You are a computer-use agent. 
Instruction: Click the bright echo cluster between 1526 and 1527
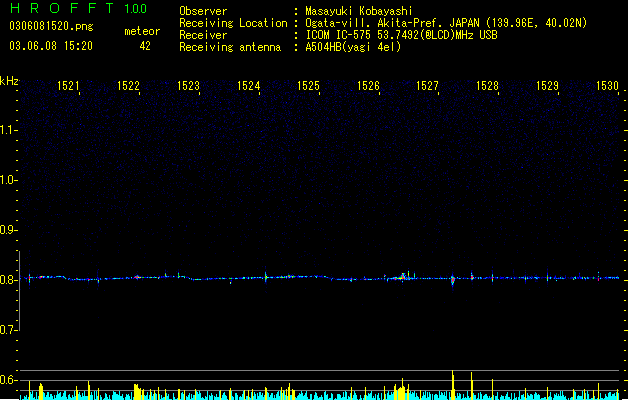[x=402, y=276]
